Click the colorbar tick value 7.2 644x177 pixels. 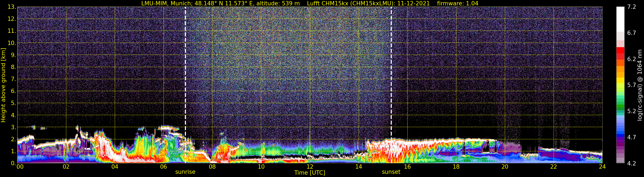(x=632, y=7)
